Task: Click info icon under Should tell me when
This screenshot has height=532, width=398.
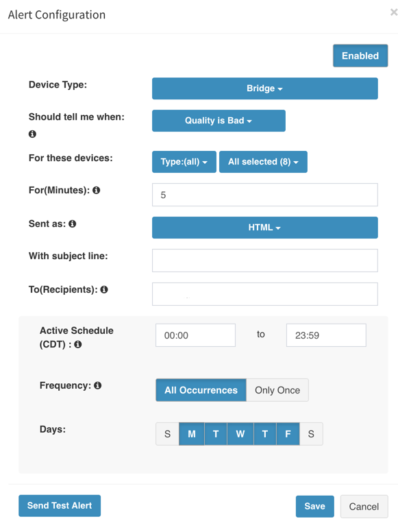Action: (x=32, y=134)
